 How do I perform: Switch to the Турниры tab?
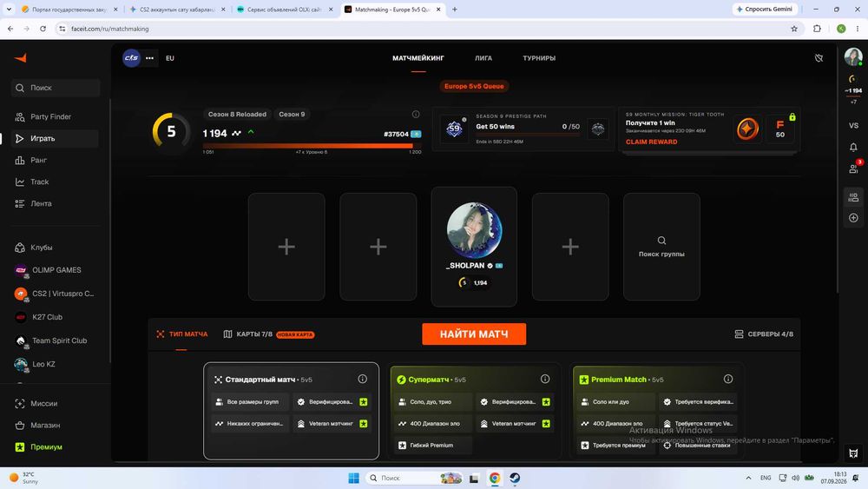[539, 58]
